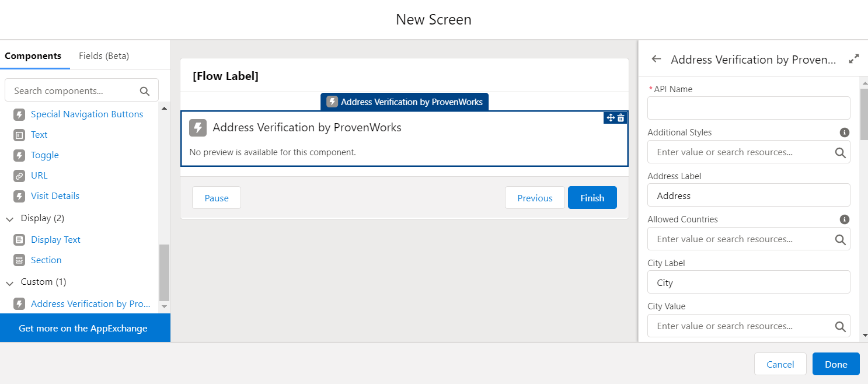The image size is (868, 384).
Task: Select Address Verification by Pro... component link
Action: 90,304
